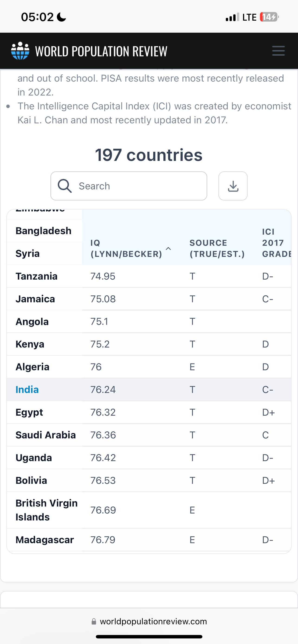298x644 pixels.
Task: Select the British Virgin Islands row
Action: point(149,510)
